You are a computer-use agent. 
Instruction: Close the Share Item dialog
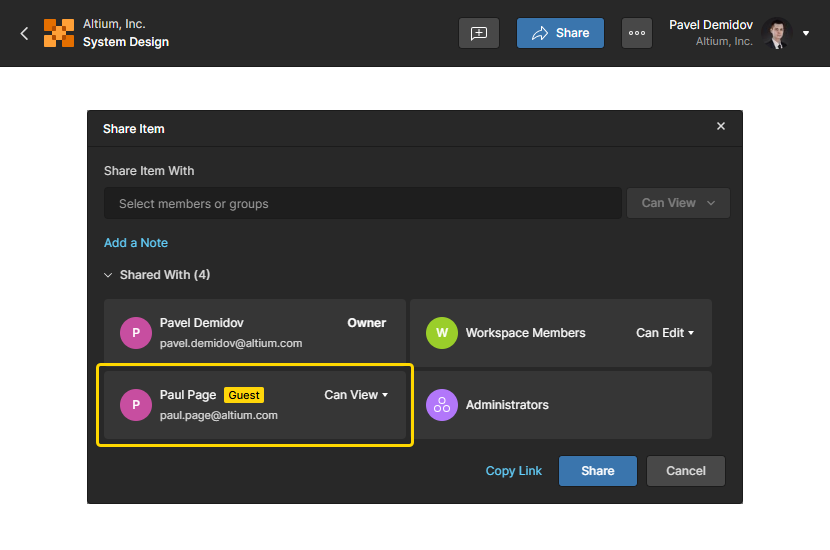(721, 126)
